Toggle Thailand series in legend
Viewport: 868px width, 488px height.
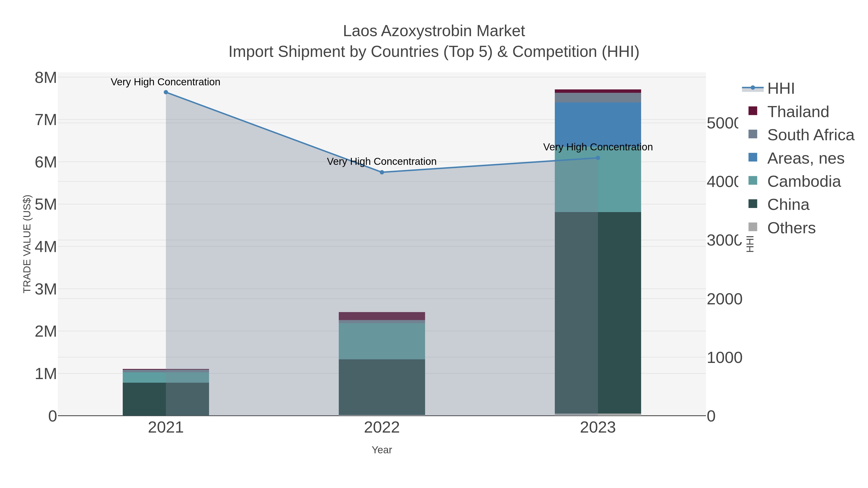(x=788, y=112)
